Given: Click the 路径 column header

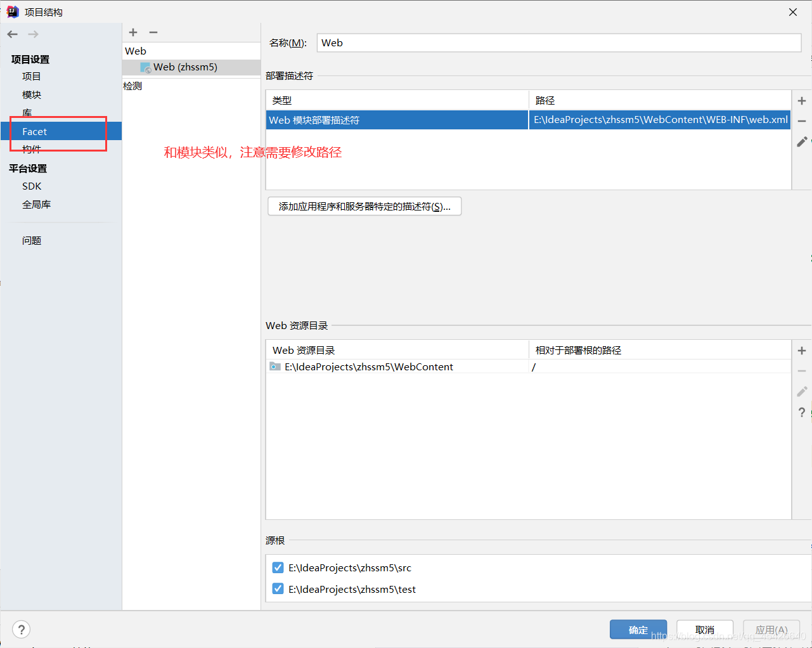Looking at the screenshot, I should tap(660, 101).
